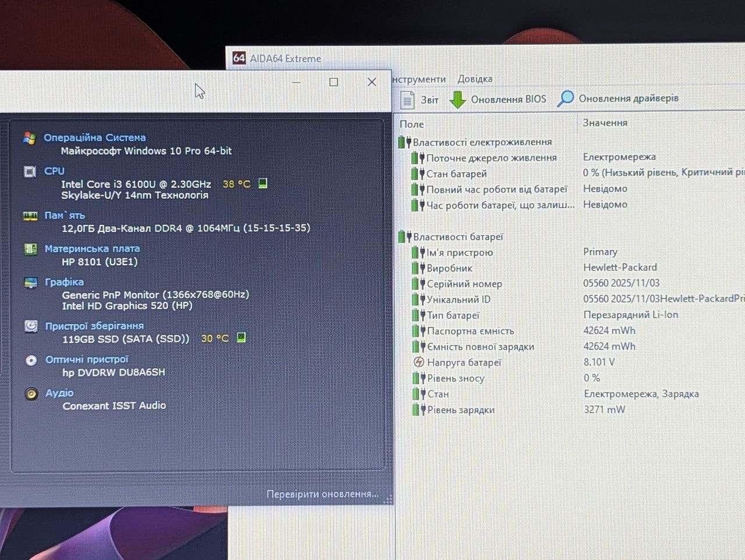The image size is (745, 560).
Task: Open the Довідка menu in AIDA64
Action: coord(475,79)
